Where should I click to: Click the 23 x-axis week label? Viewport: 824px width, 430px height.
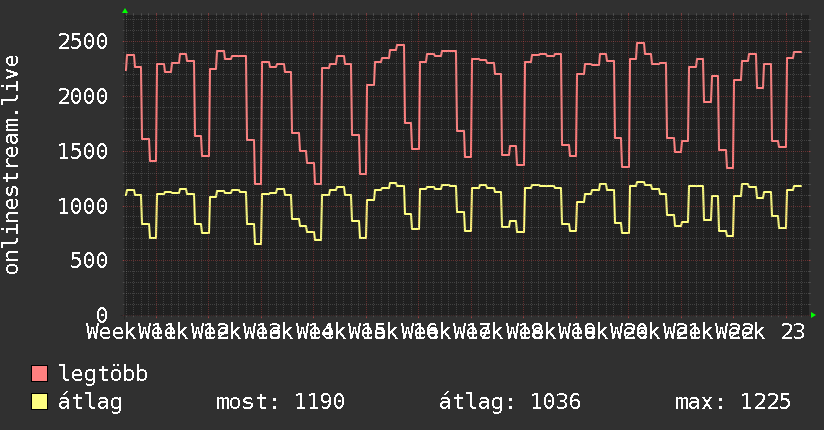click(792, 332)
